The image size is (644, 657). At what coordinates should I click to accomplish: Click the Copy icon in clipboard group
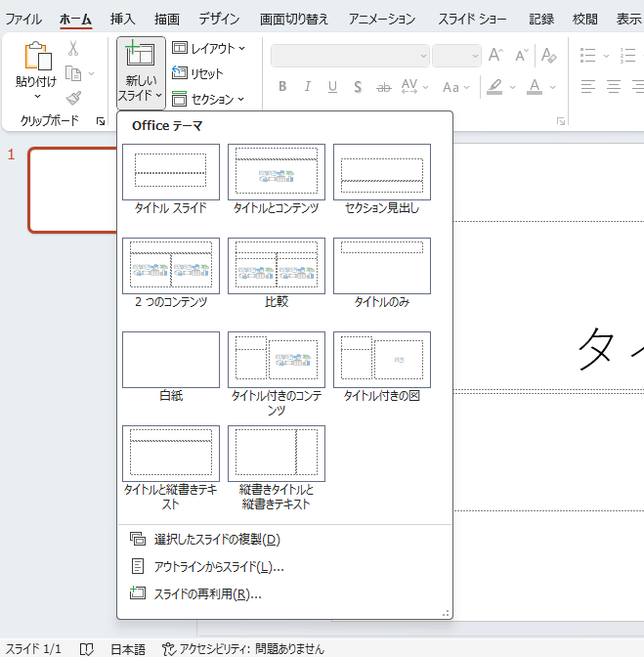click(73, 73)
